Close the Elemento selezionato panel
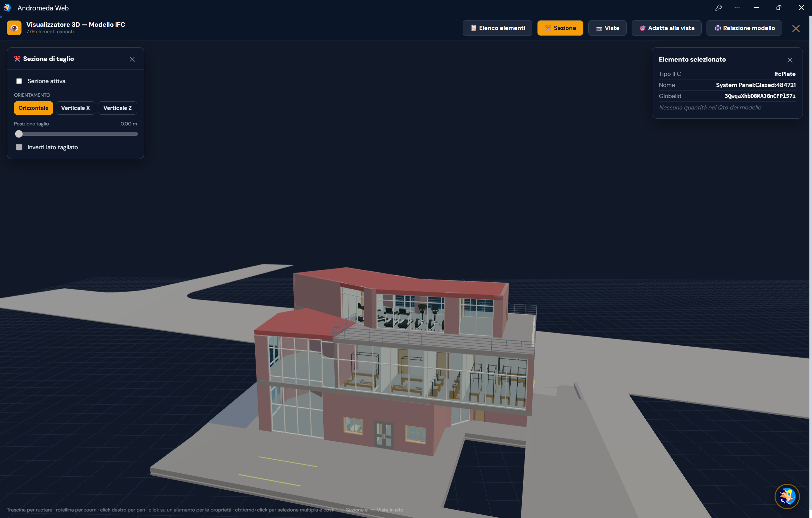The width and height of the screenshot is (812, 518). coord(790,60)
